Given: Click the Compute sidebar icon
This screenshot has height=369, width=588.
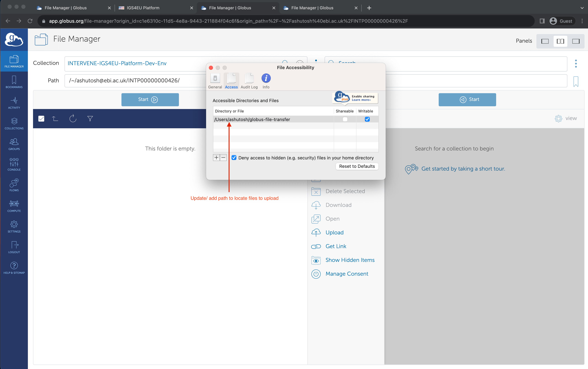Looking at the screenshot, I should [14, 206].
